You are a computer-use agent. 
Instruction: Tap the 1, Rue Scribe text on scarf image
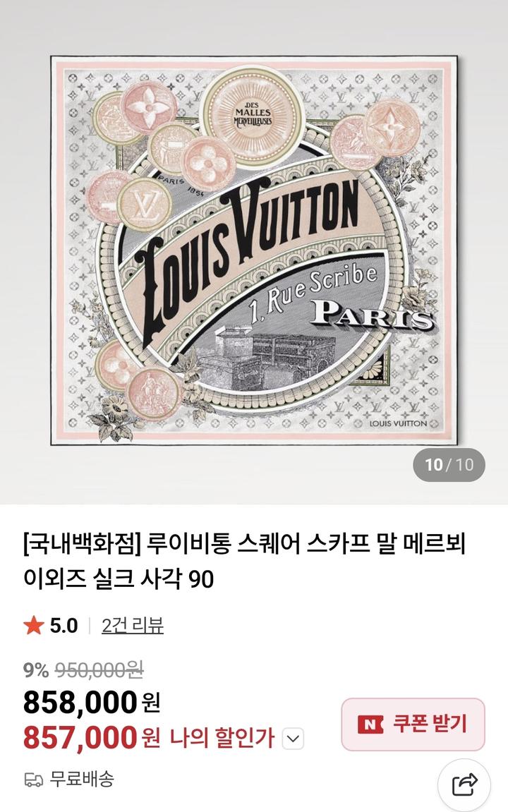(313, 289)
